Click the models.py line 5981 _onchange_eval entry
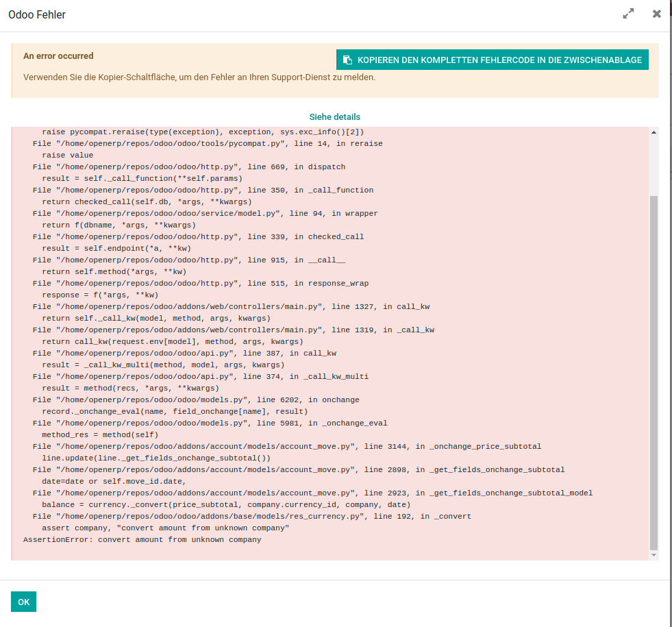This screenshot has height=627, width=672. click(210, 423)
